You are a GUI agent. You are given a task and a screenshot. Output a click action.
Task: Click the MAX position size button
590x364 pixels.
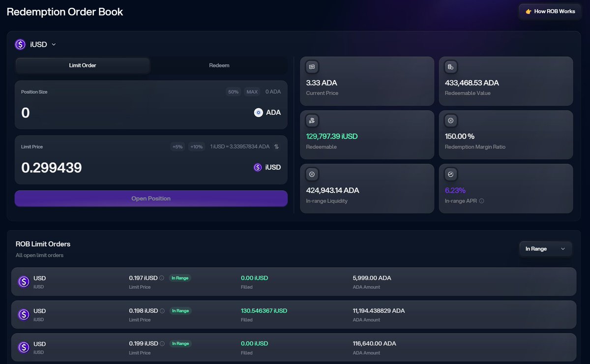(x=252, y=91)
